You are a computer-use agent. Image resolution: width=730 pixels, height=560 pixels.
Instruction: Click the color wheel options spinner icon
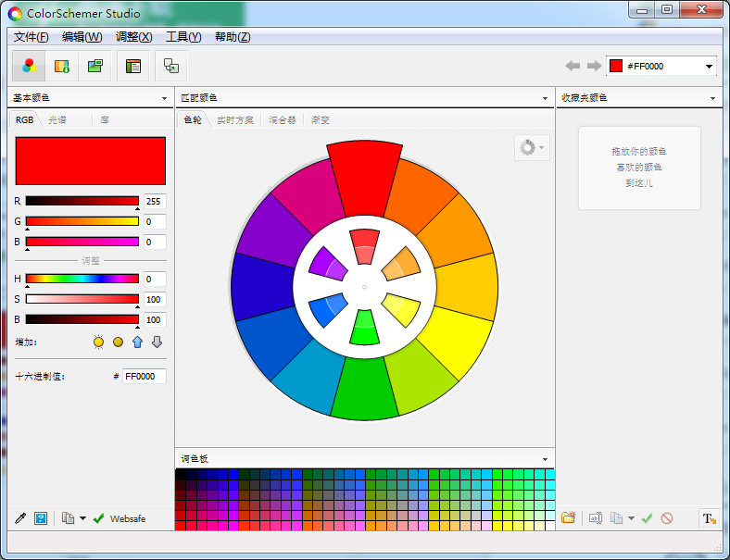(532, 148)
